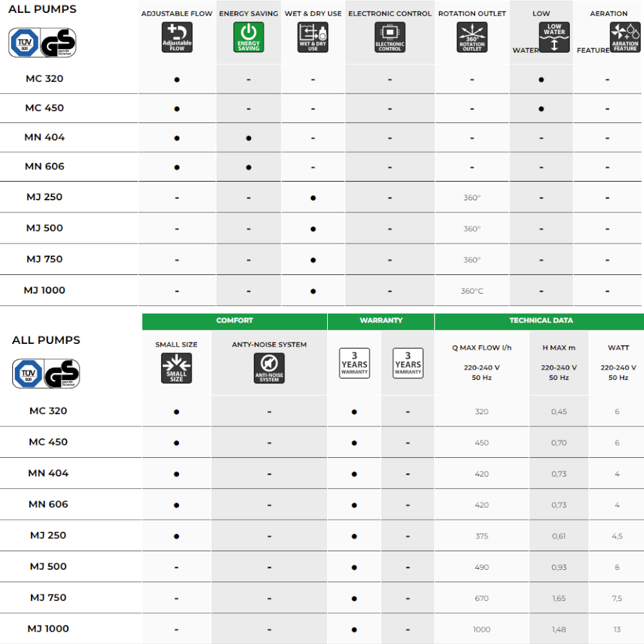Select the Wet & Dry Use icon

[313, 37]
